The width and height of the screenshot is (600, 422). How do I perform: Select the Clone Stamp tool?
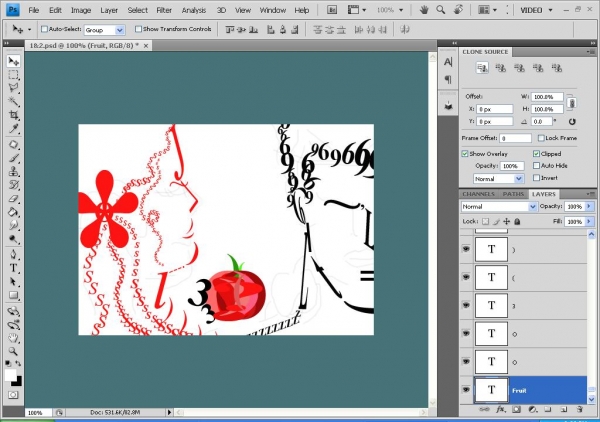tap(13, 171)
